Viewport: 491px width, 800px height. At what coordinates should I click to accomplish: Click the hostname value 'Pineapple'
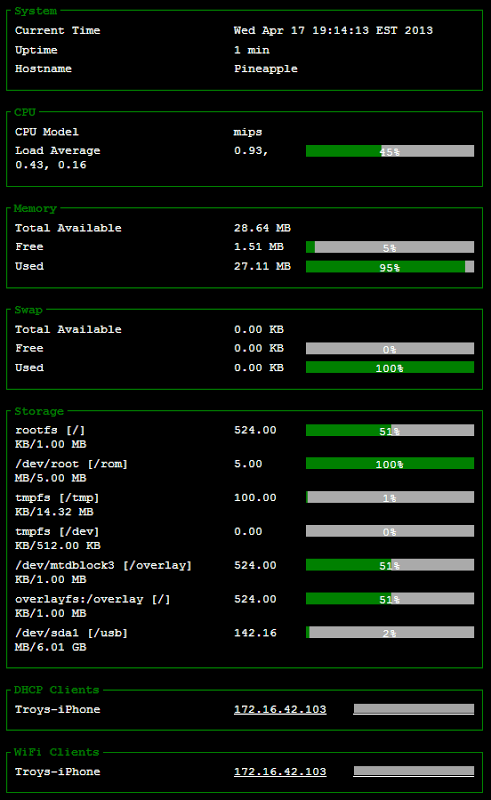point(266,69)
